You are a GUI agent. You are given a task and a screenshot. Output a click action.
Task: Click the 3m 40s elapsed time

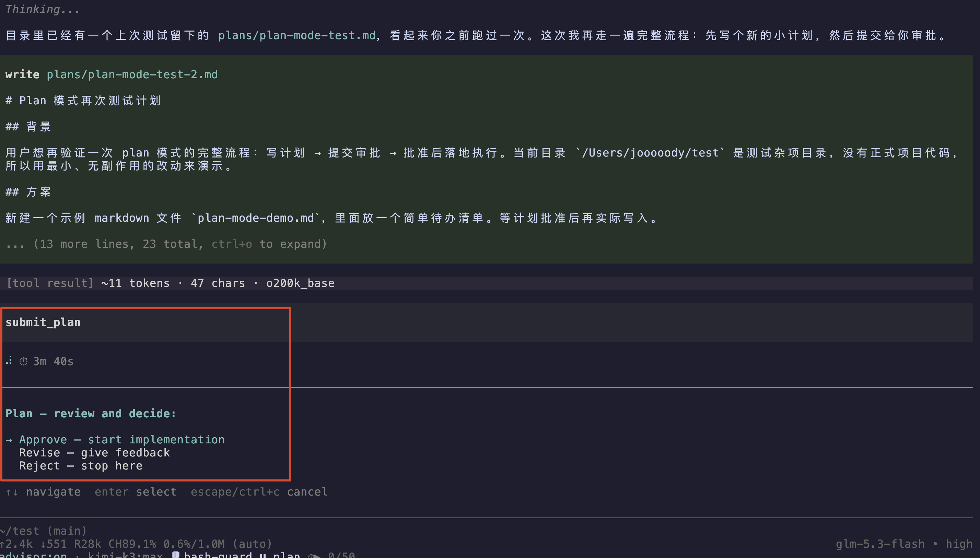53,361
